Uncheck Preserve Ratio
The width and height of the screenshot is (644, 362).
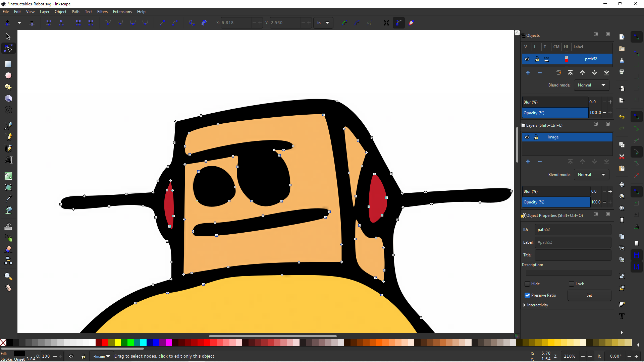click(x=527, y=295)
